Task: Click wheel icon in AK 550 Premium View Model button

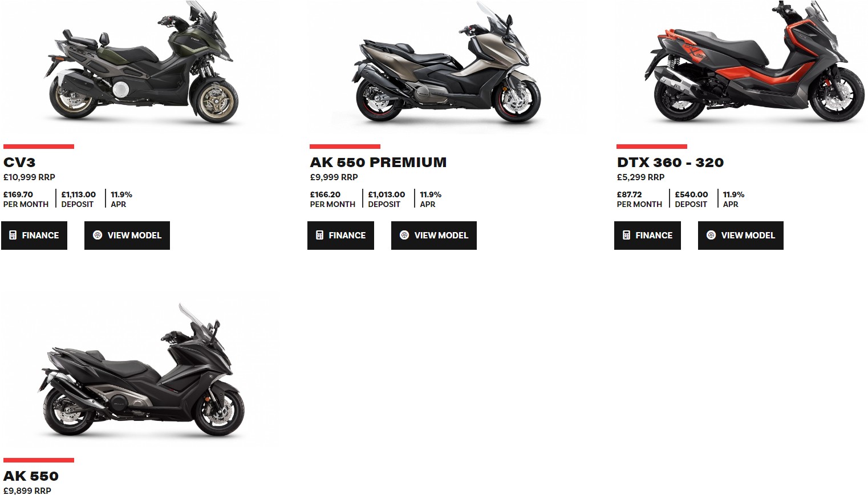Action: [x=404, y=235]
